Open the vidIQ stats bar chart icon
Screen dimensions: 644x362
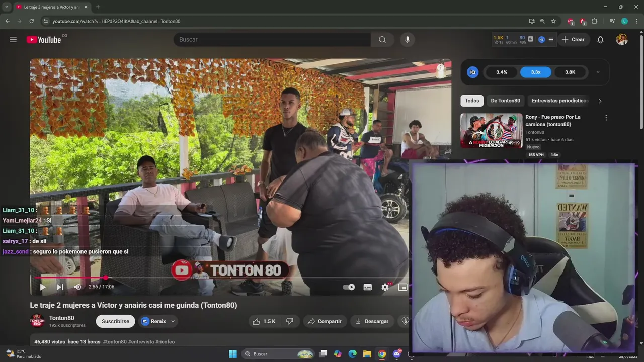tap(530, 39)
